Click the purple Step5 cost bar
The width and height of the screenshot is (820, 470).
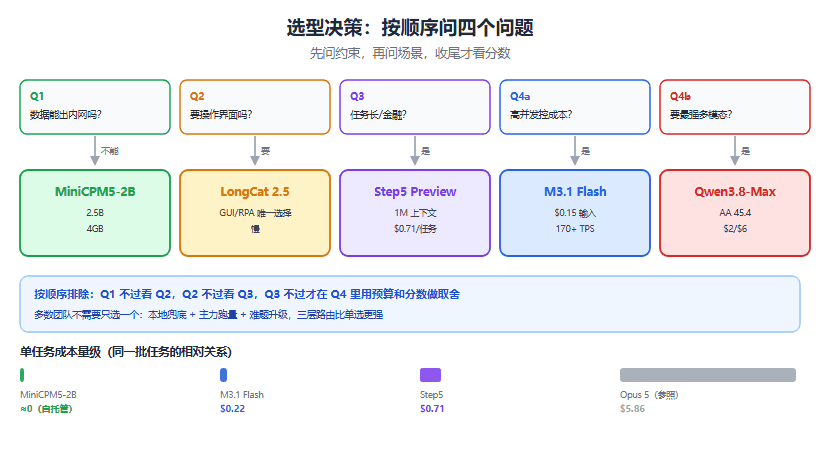click(x=430, y=375)
